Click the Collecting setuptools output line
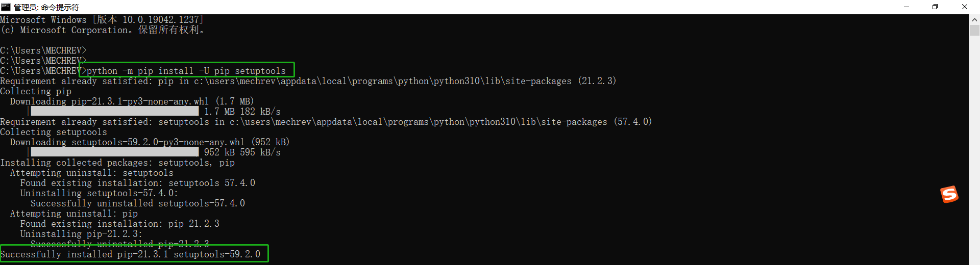This screenshot has width=980, height=265. click(54, 132)
